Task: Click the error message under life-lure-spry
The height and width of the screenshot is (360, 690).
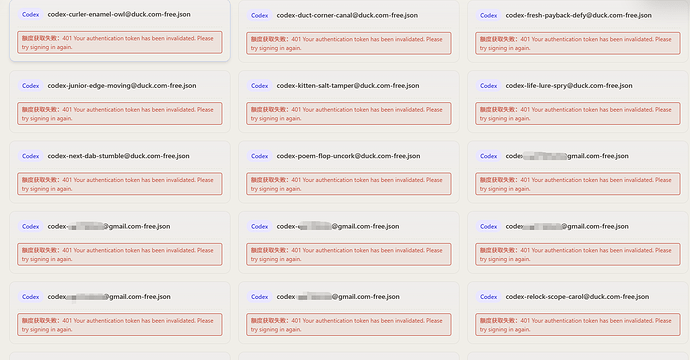Action: pos(577,114)
